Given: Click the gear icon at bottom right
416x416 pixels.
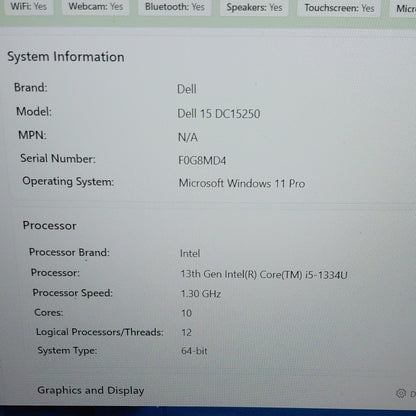Looking at the screenshot, I should (401, 393).
